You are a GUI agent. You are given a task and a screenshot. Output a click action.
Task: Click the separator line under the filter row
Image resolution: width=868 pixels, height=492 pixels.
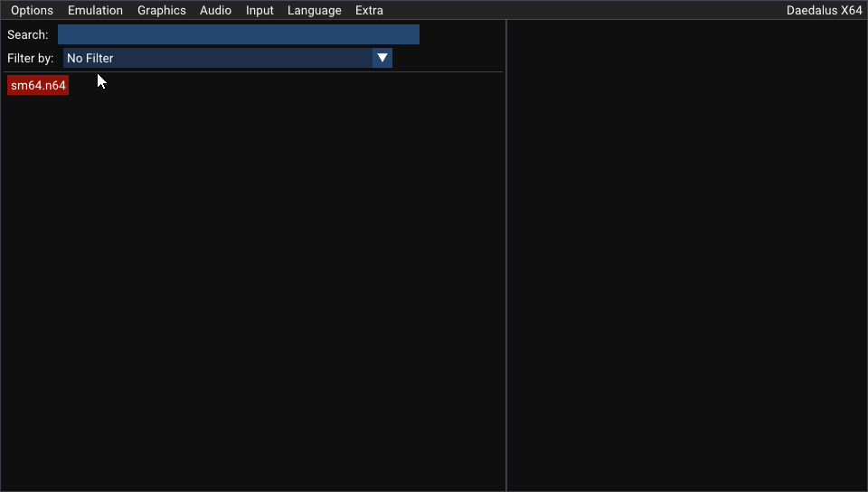[253, 71]
